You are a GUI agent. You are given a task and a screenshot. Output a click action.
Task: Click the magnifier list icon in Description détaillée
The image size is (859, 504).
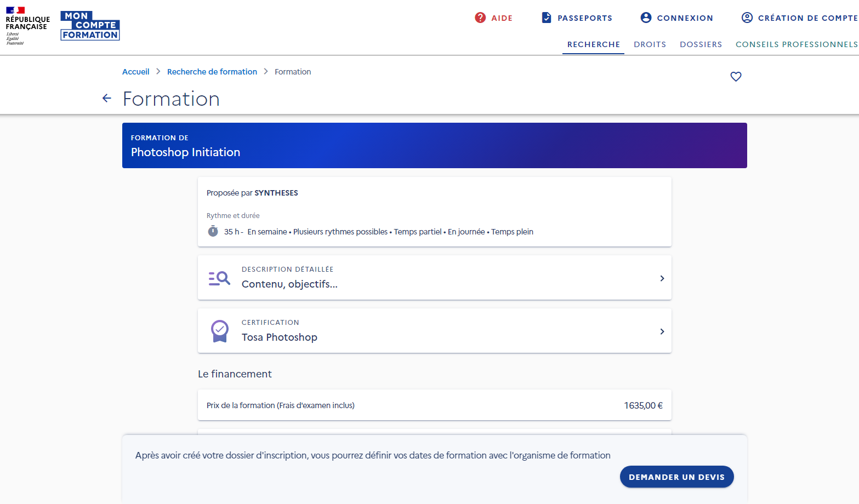coord(219,278)
